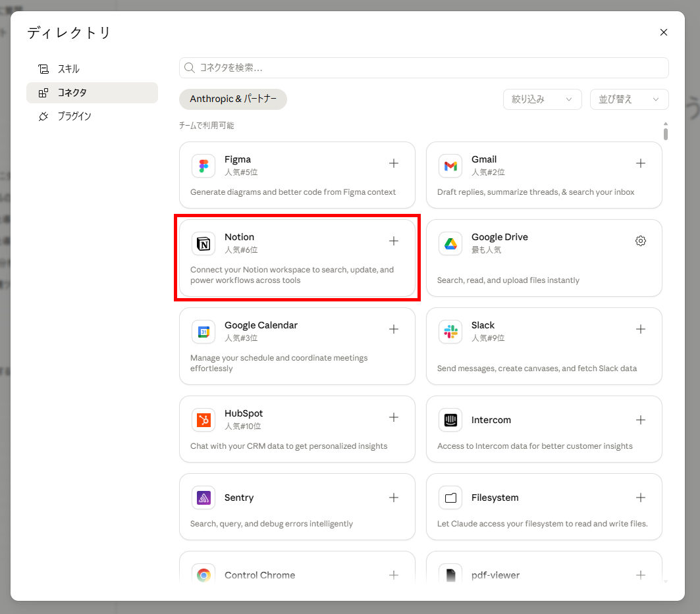Click the Slack logo icon
The height and width of the screenshot is (614, 700).
point(450,332)
